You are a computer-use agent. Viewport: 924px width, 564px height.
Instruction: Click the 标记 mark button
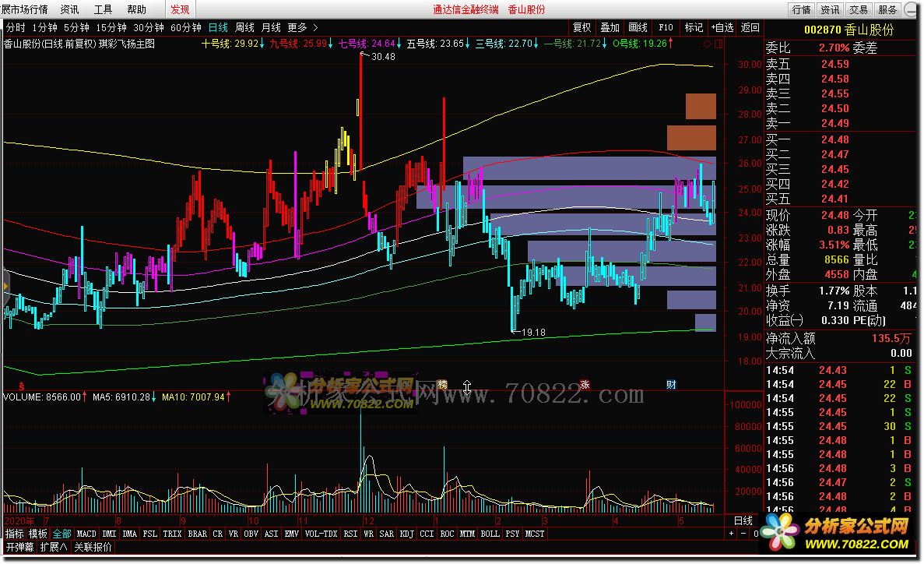[x=694, y=28]
